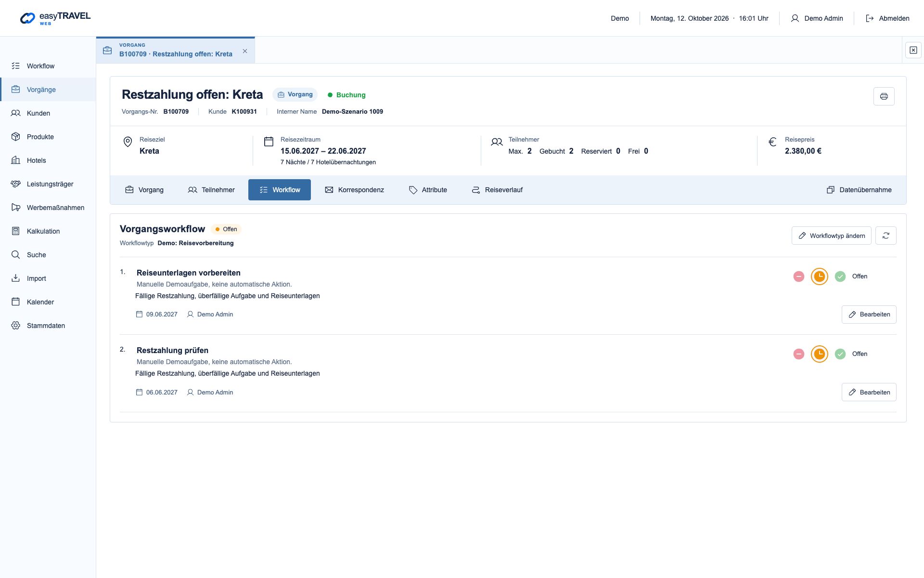Click the Datenübernahme button
This screenshot has width=924, height=578.
pyautogui.click(x=859, y=190)
